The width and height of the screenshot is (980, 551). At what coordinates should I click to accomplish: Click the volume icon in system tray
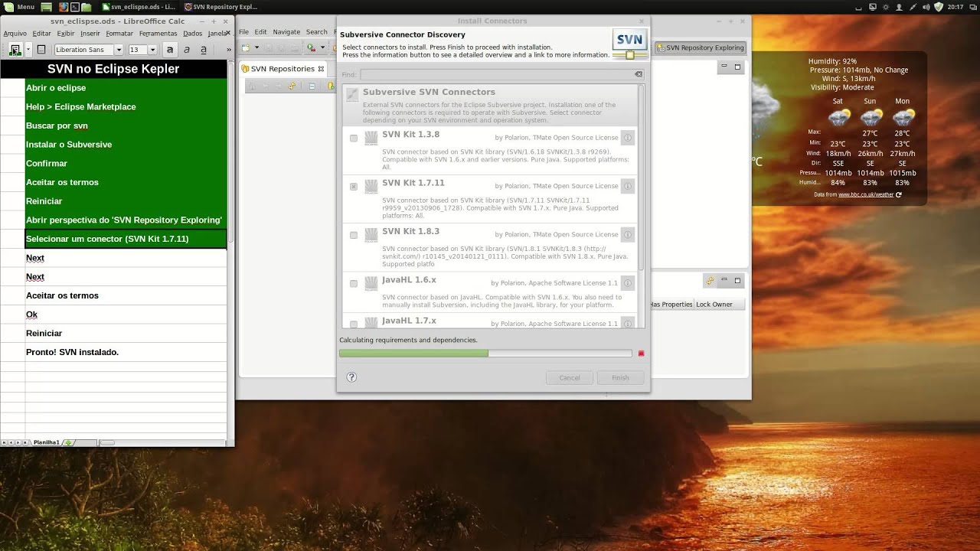pos(926,7)
